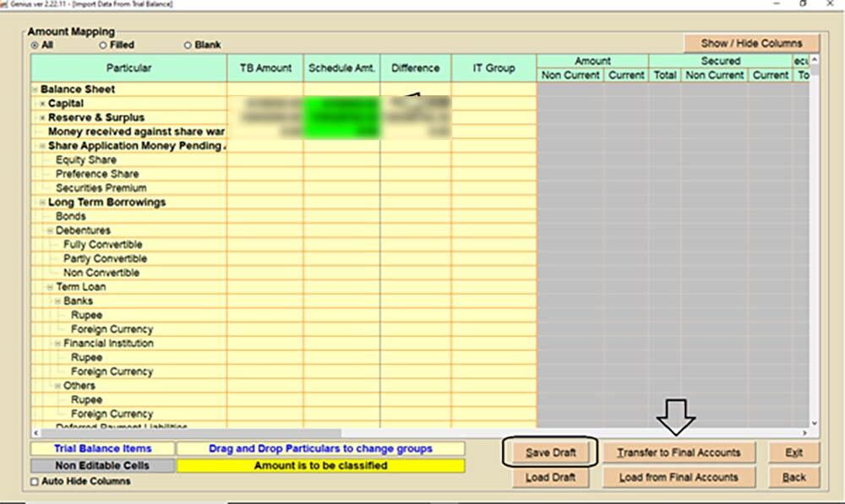Select Foreign Currency under Financial Institution

[x=112, y=371]
